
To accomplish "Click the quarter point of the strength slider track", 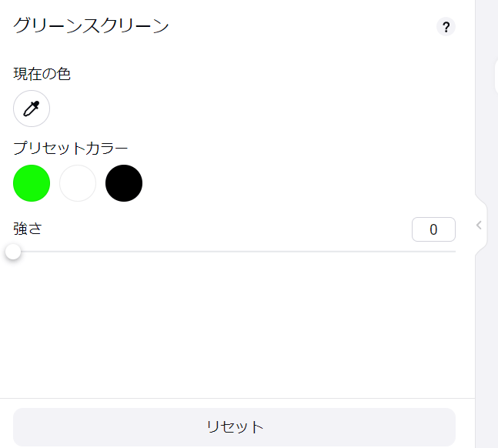I will 124,252.
